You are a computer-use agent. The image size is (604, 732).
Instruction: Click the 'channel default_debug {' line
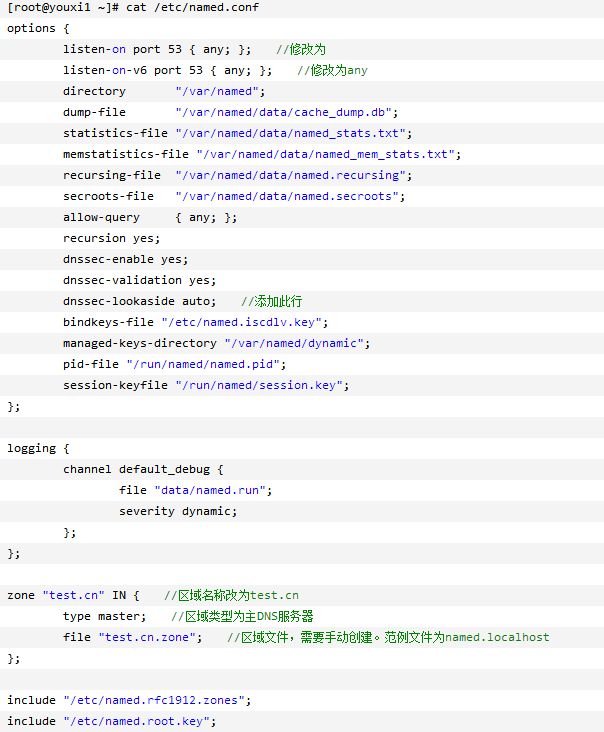(143, 470)
